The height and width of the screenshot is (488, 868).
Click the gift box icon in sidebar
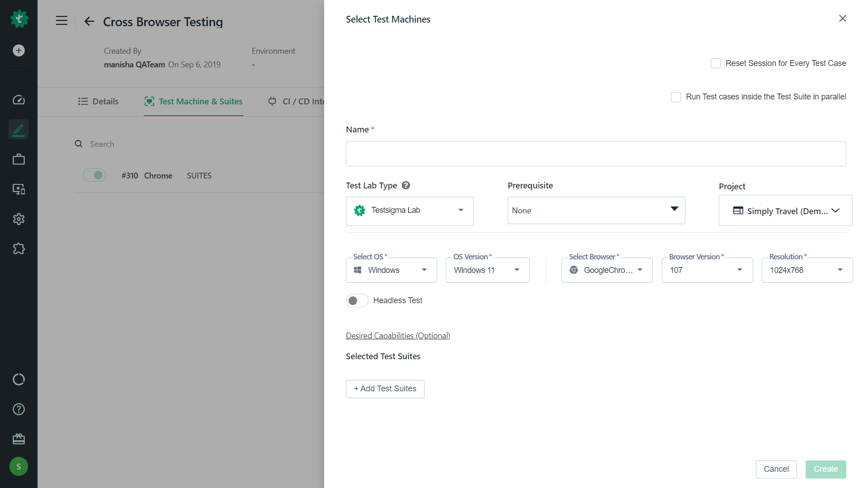[19, 439]
